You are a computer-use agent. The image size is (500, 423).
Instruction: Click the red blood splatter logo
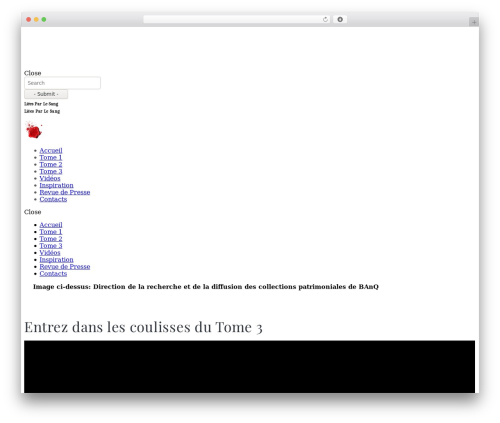34,130
